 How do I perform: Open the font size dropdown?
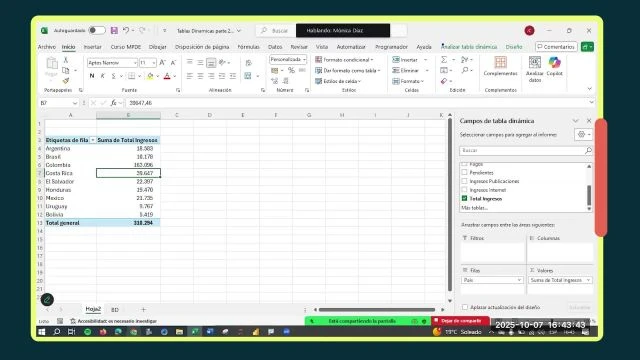tap(154, 63)
